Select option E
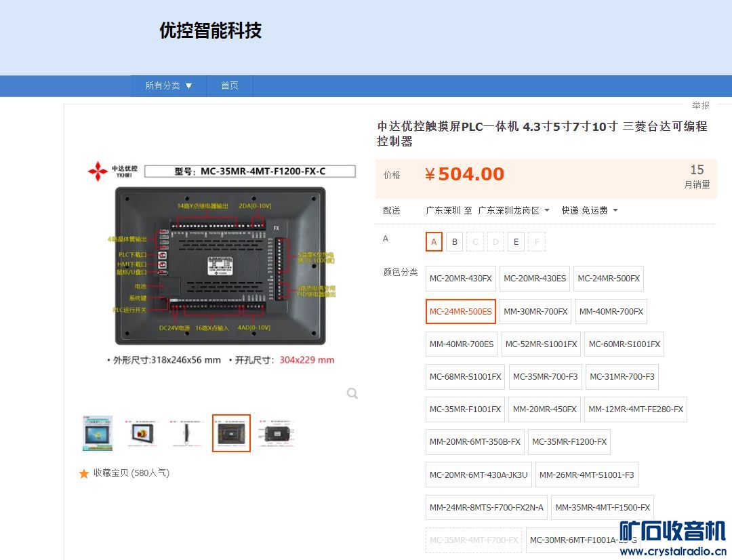 tap(516, 242)
